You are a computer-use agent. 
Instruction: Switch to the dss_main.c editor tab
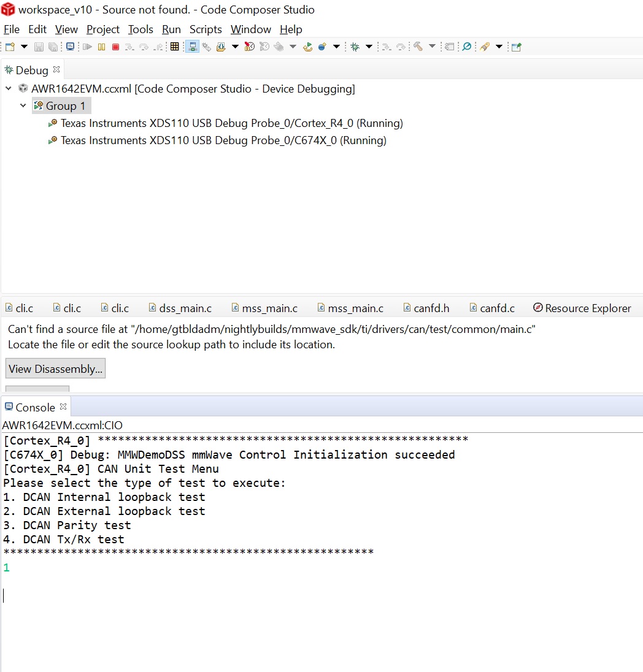[x=180, y=308]
